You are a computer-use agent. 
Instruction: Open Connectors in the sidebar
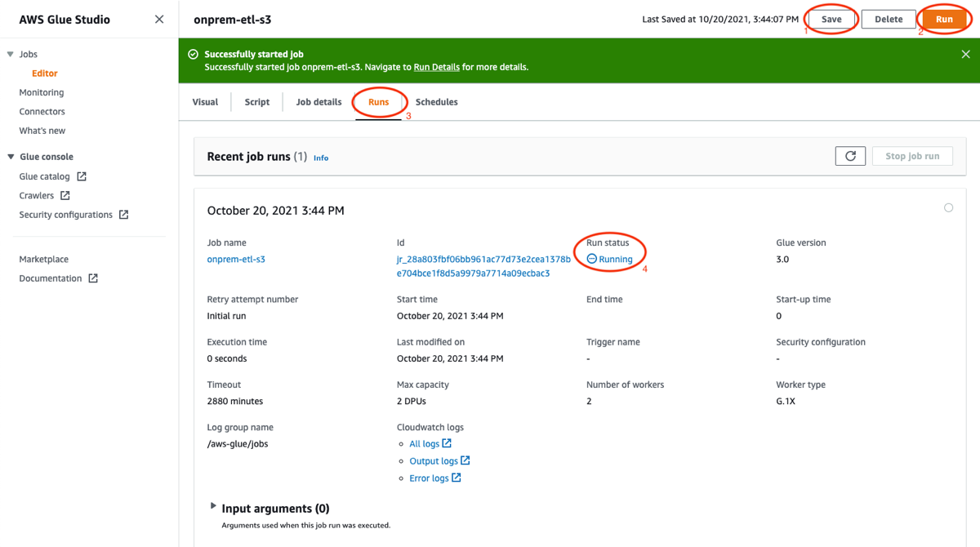pyautogui.click(x=42, y=112)
